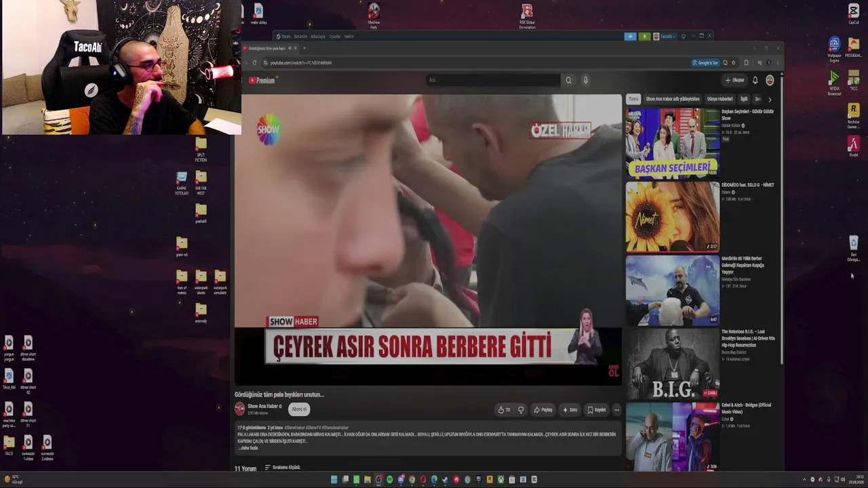
Task: Open the DİDOMİDO Nimet video thumbnail
Action: (x=673, y=216)
